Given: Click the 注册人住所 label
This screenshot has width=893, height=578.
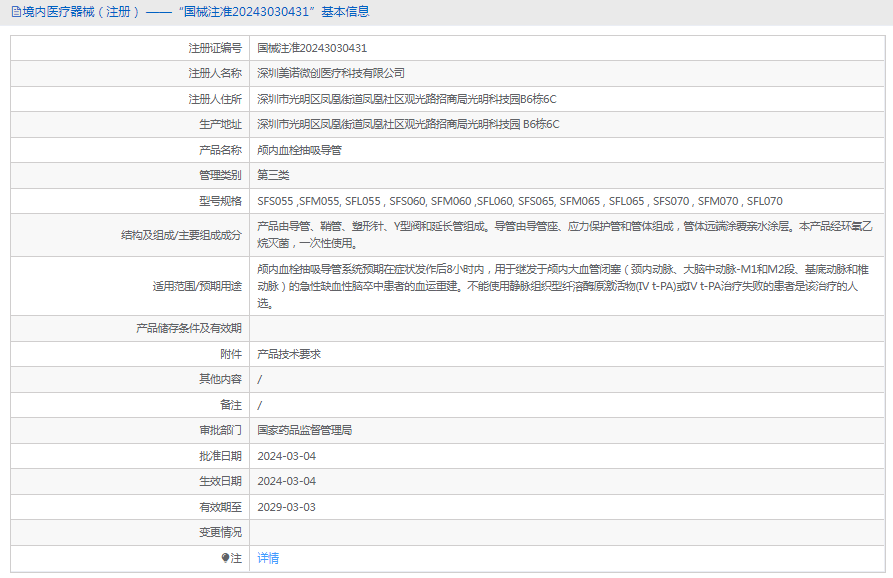Looking at the screenshot, I should pyautogui.click(x=215, y=99).
